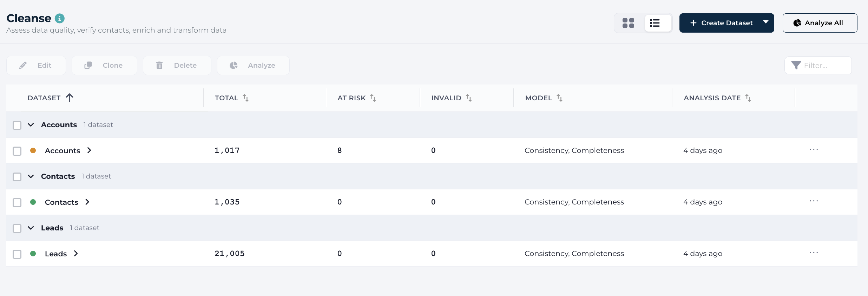Sort by the Total column
This screenshot has width=868, height=296.
(245, 98)
